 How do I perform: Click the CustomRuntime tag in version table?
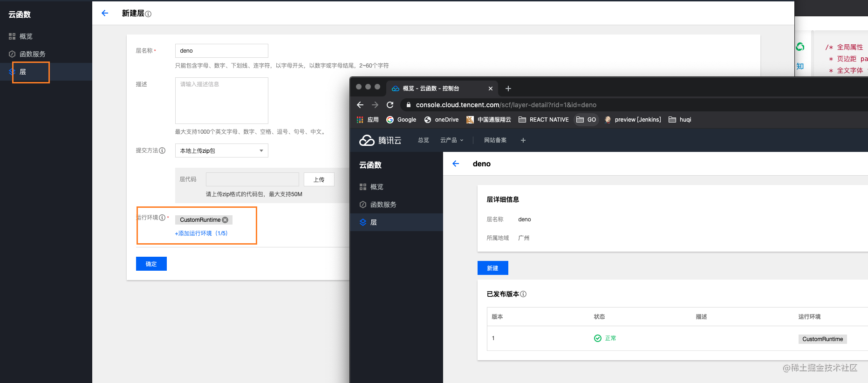[x=822, y=339]
